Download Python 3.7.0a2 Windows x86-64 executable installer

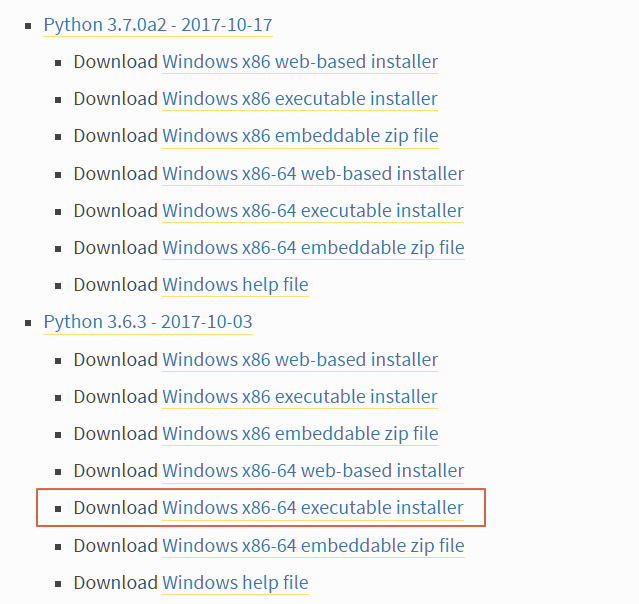click(313, 211)
